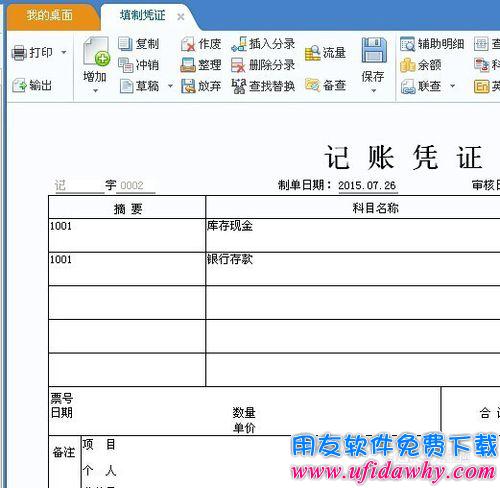Click the 增加 add voucher icon

pos(96,51)
